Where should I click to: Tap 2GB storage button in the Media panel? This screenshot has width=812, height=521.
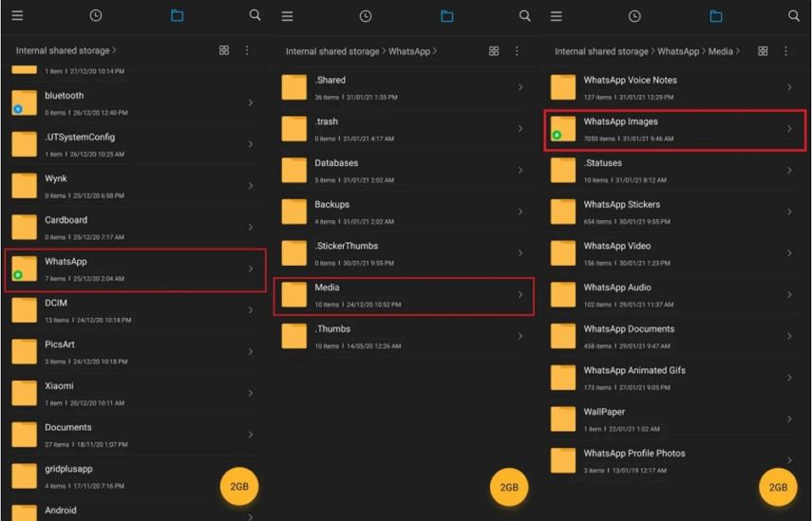tap(778, 487)
